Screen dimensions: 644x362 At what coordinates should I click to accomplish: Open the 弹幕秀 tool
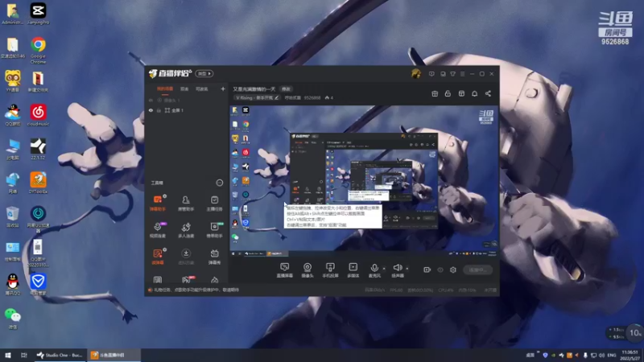[214, 257]
